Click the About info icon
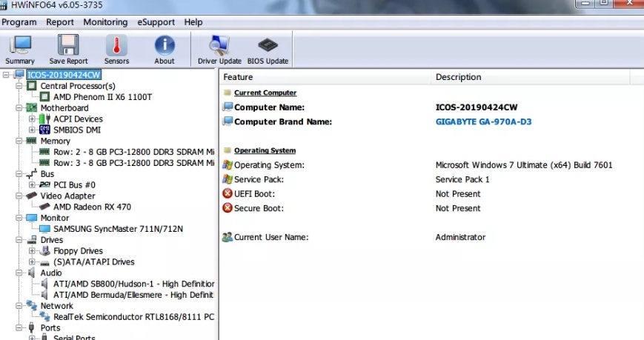The image size is (644, 340). 165,49
